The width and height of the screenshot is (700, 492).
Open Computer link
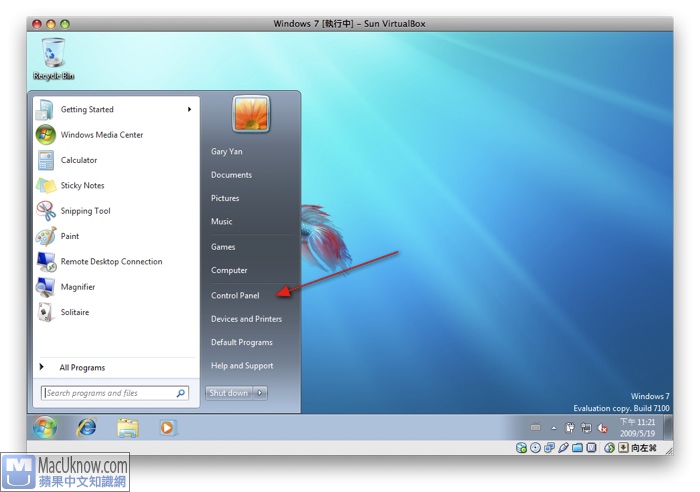click(x=229, y=271)
